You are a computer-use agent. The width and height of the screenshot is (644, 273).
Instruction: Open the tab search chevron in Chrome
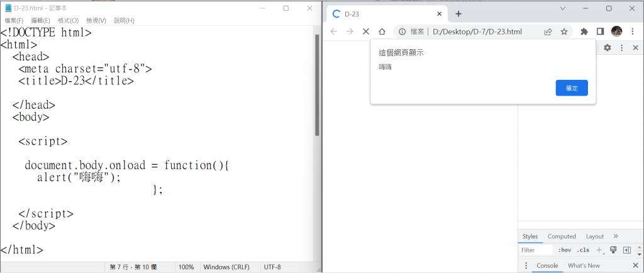[x=563, y=8]
